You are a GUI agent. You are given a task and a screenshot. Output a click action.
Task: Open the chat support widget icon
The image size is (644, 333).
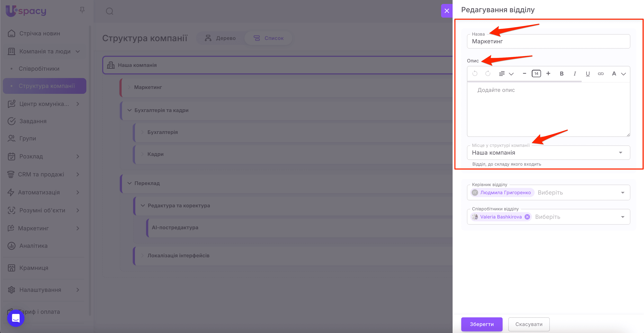click(16, 318)
